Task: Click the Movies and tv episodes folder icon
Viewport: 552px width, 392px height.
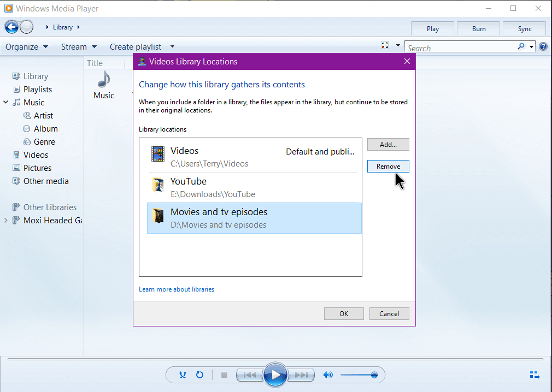Action: [x=158, y=216]
